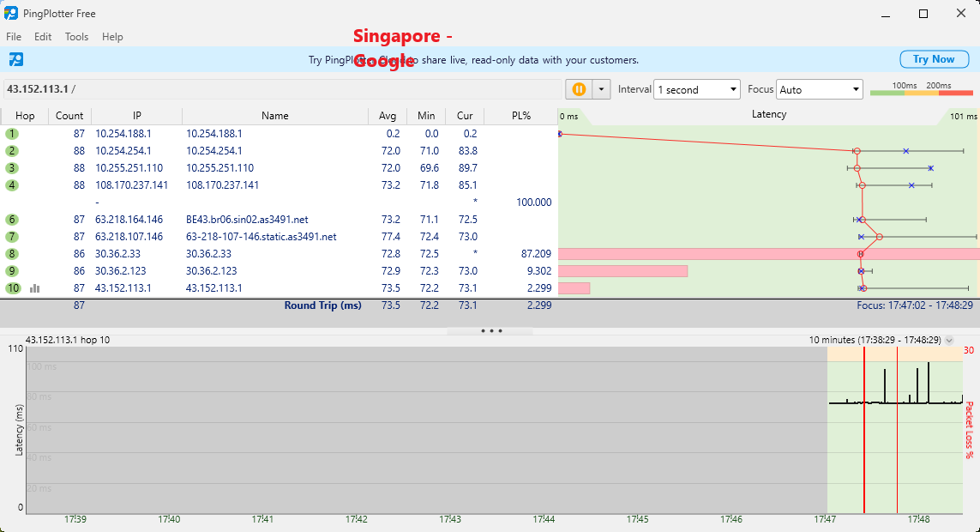Open the Interval dropdown showing 1 second

tap(697, 89)
